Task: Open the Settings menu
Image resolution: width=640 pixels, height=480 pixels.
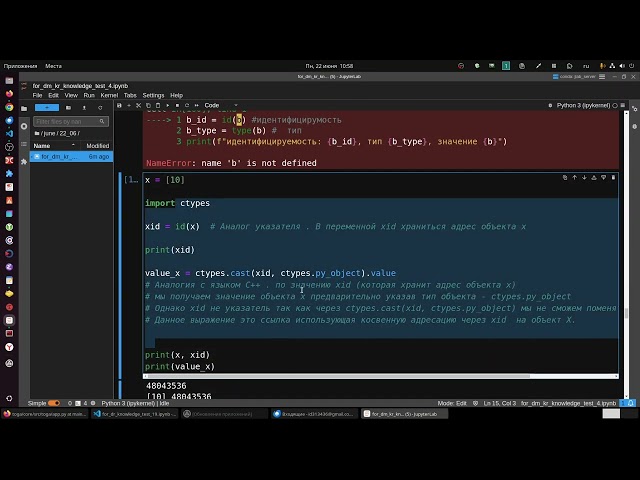Action: tap(153, 95)
